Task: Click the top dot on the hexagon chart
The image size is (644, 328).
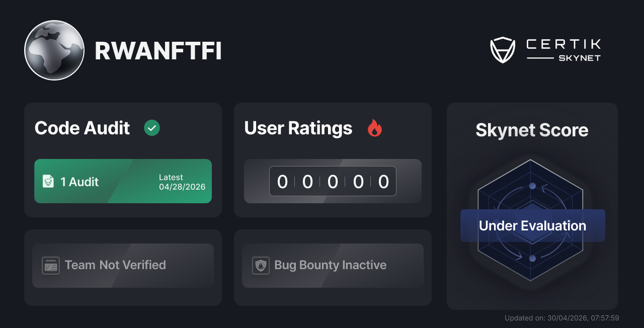Action: point(532,186)
